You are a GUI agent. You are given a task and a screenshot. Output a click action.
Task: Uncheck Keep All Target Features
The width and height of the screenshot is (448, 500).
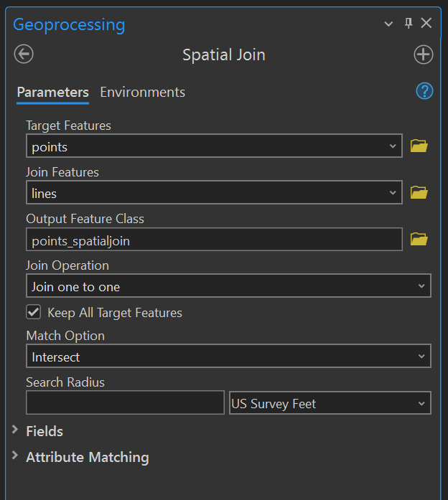pos(33,312)
